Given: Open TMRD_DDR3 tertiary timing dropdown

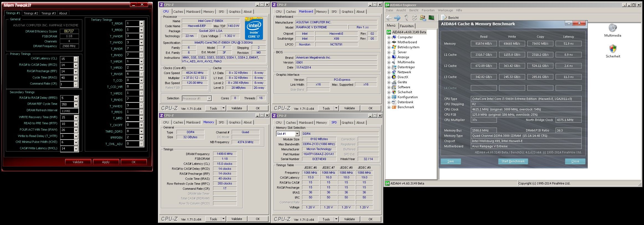Looking at the screenshot, I should coord(141,131).
